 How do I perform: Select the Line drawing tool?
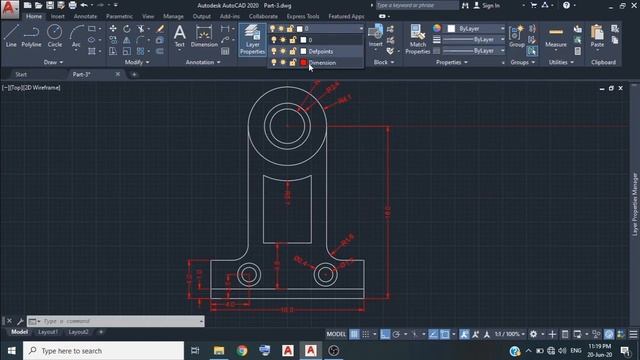tap(11, 36)
